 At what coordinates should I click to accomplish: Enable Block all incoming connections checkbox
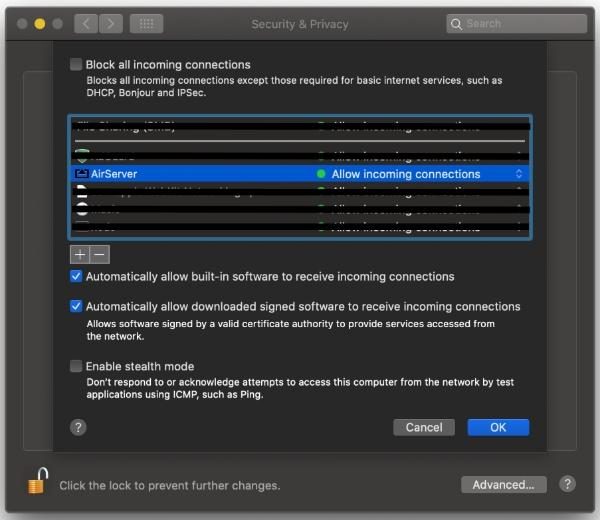(x=76, y=64)
